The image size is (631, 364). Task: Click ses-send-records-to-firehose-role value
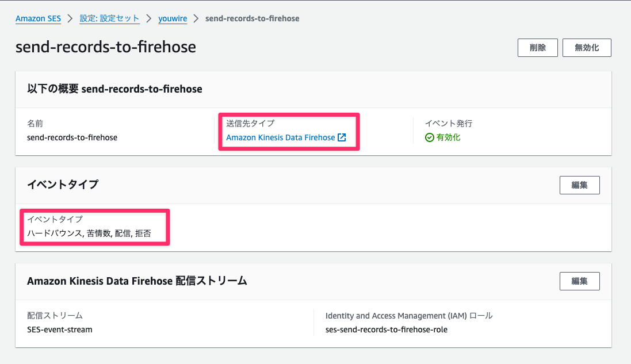tap(387, 330)
